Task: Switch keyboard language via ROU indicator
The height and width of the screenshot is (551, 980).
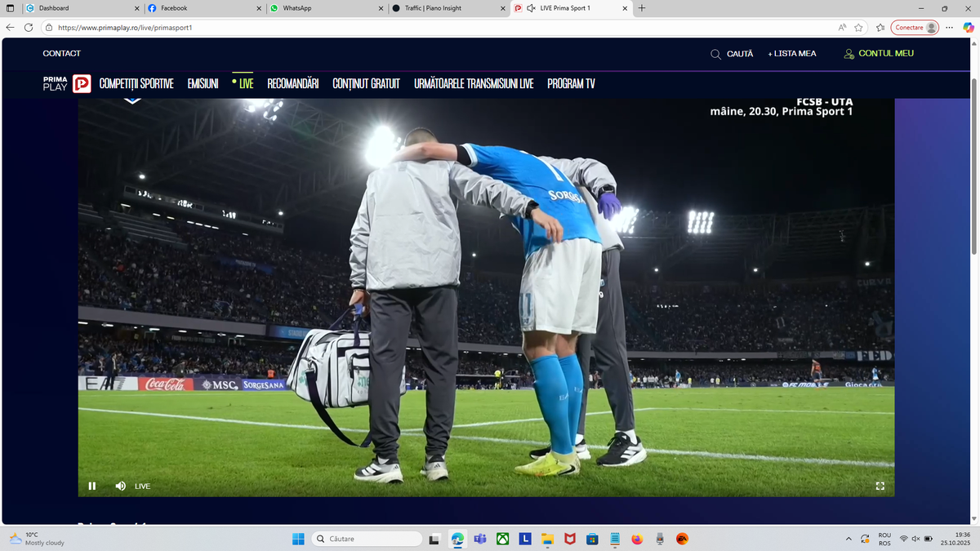Action: pyautogui.click(x=883, y=538)
